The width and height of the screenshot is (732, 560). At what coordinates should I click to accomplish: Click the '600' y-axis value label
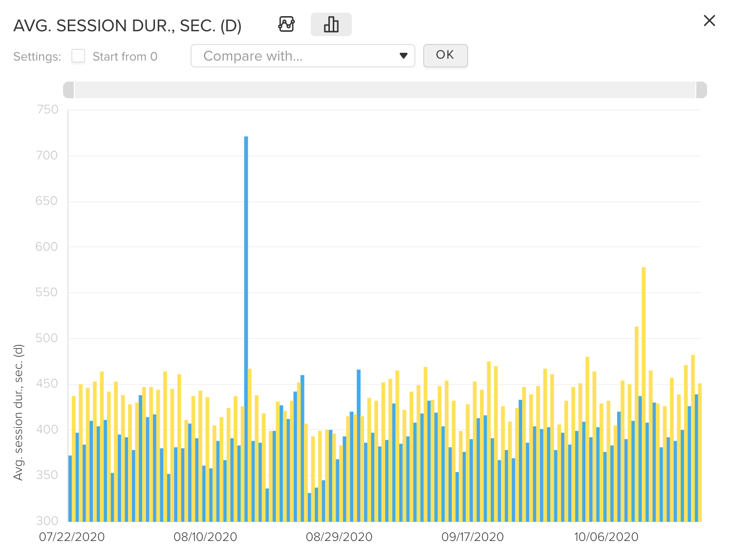tap(46, 247)
